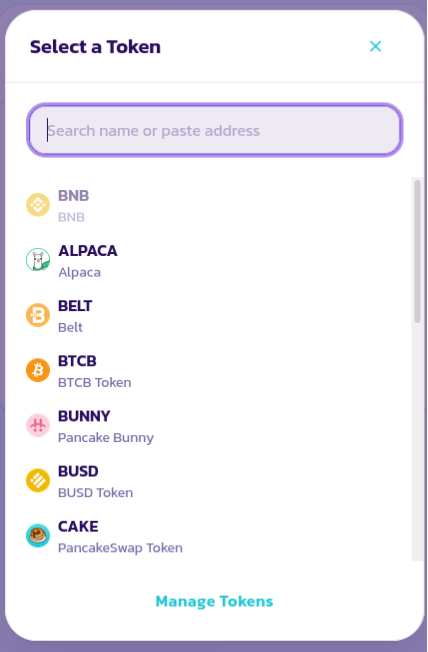The width and height of the screenshot is (428, 652).
Task: Click the orange BELT token icon
Action: 38,315
